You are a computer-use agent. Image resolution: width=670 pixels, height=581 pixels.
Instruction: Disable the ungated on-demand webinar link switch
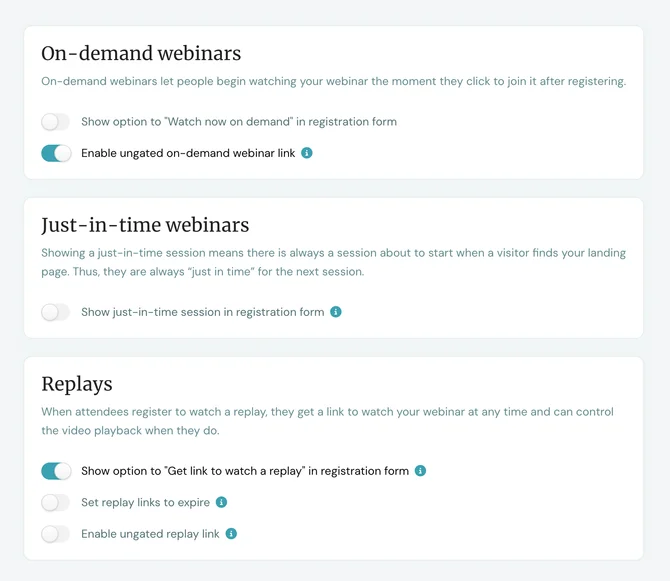click(56, 153)
